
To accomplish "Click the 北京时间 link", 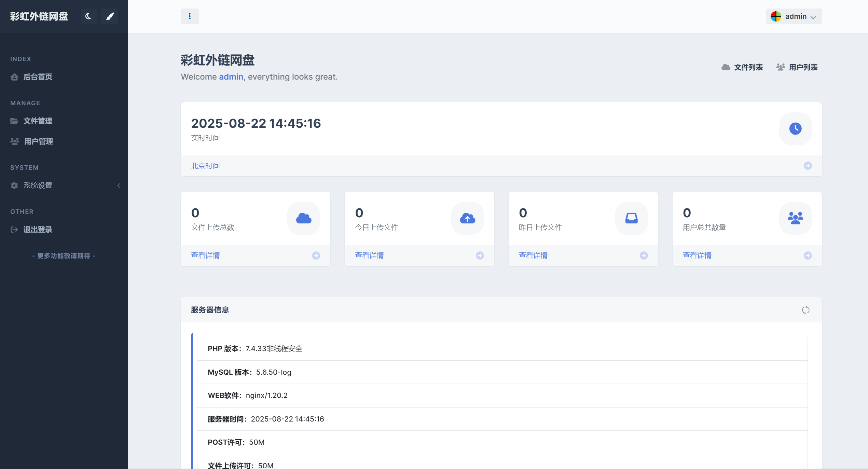I will 205,166.
